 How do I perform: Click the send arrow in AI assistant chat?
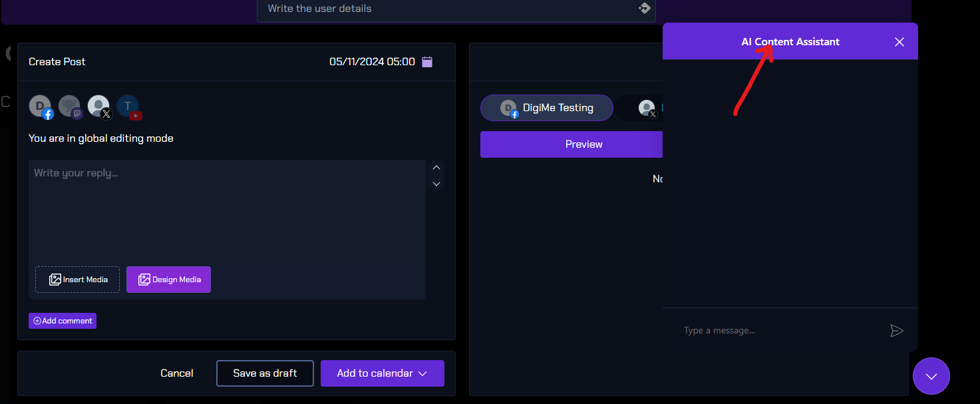[x=896, y=331]
